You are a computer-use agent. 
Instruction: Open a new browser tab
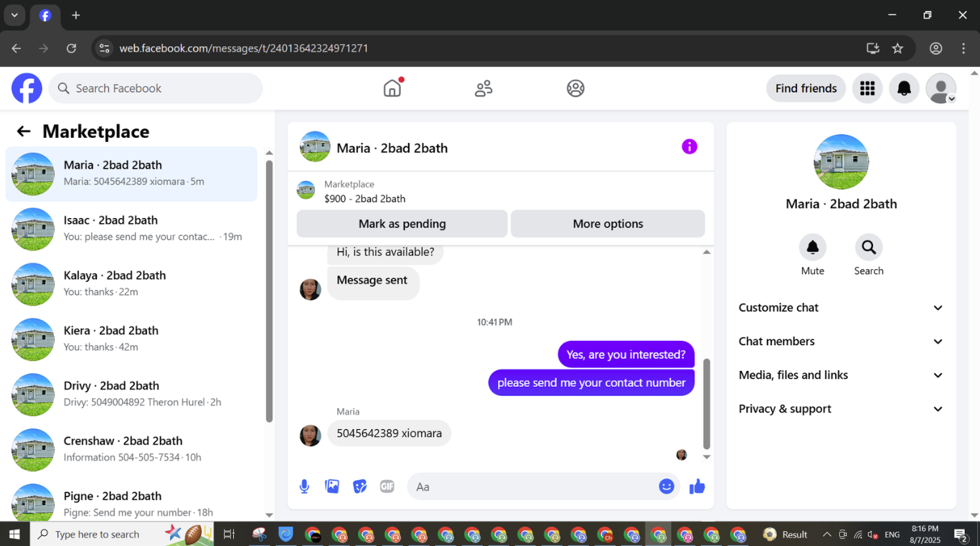[x=76, y=15]
